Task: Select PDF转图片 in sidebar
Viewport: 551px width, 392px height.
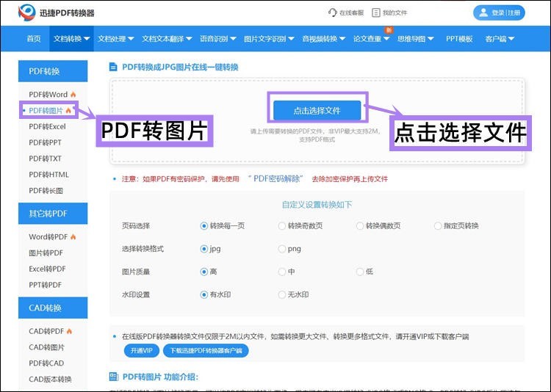Action: tap(46, 111)
